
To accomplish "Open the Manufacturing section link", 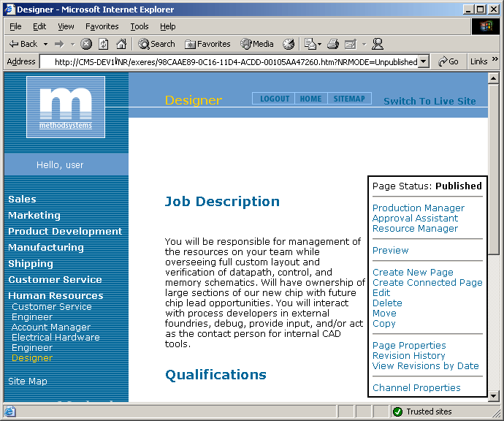I will (45, 247).
